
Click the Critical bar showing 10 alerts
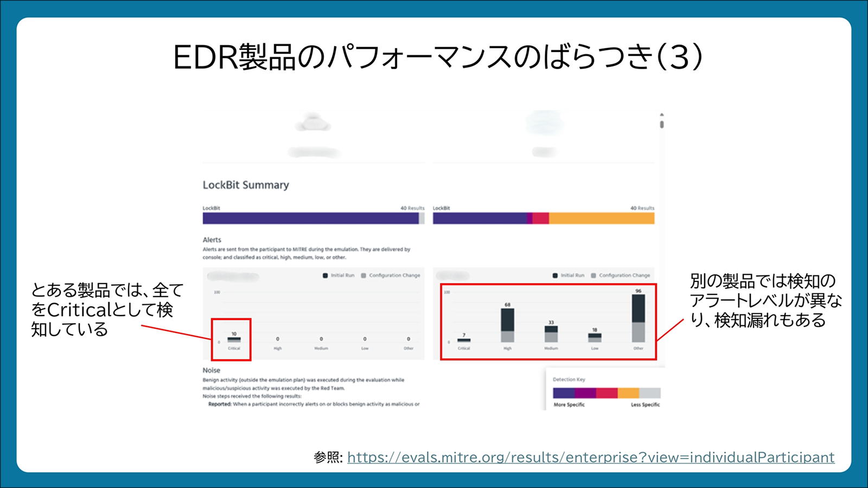tap(234, 339)
